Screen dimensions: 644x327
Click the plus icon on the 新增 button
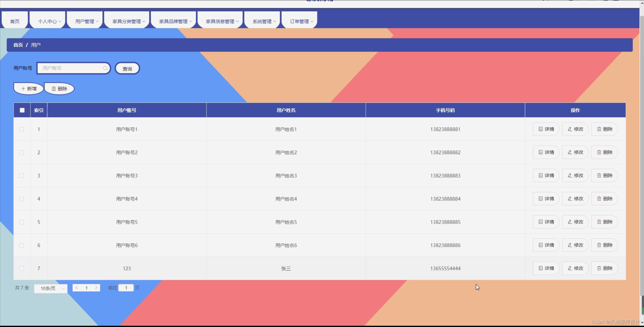pos(23,88)
